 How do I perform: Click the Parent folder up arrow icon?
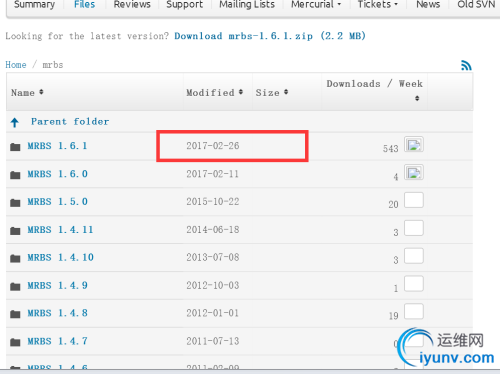tap(15, 123)
